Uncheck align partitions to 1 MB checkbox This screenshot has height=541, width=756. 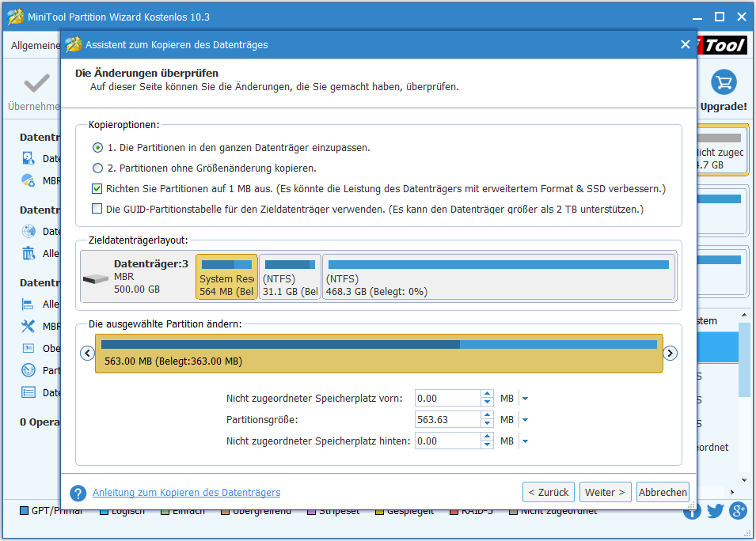[x=97, y=188]
